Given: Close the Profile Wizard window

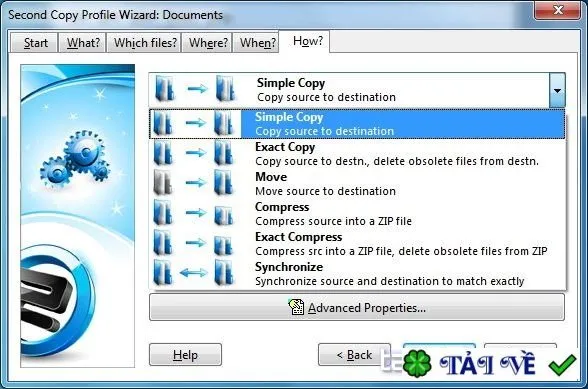Looking at the screenshot, I should (x=557, y=10).
